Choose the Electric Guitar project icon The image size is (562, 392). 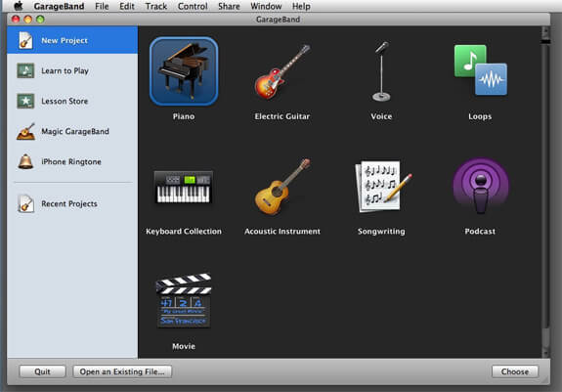coord(282,71)
